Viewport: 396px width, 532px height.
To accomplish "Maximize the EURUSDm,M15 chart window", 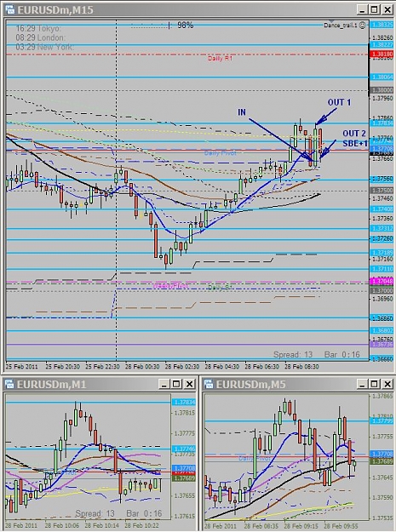I will pyautogui.click(x=375, y=10).
